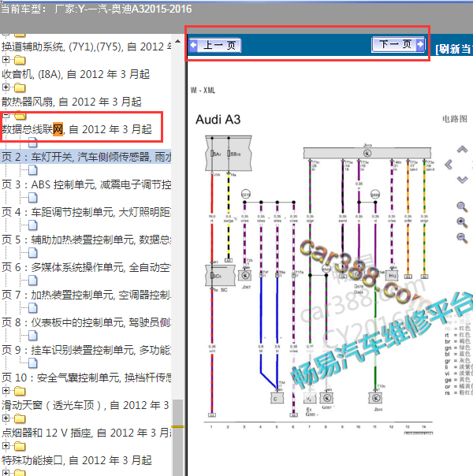Select 特殊功能接口 tree entry
The width and height of the screenshot is (473, 476).
pos(76,460)
